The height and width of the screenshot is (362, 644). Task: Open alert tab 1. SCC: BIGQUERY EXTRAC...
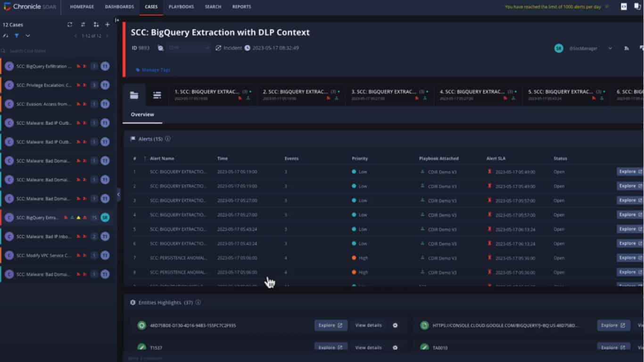pos(213,95)
